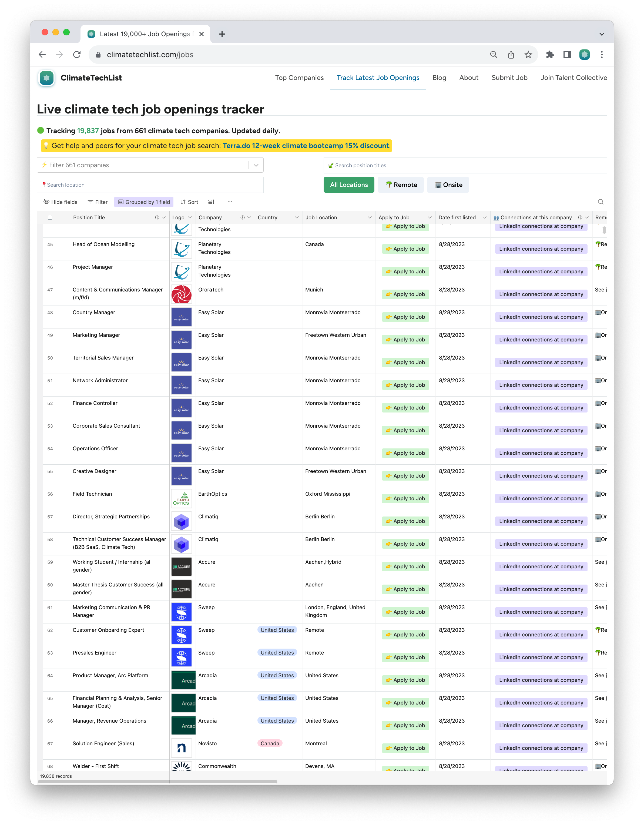Open Submit Job nav item
Screen dimensions: 644x825
click(509, 78)
